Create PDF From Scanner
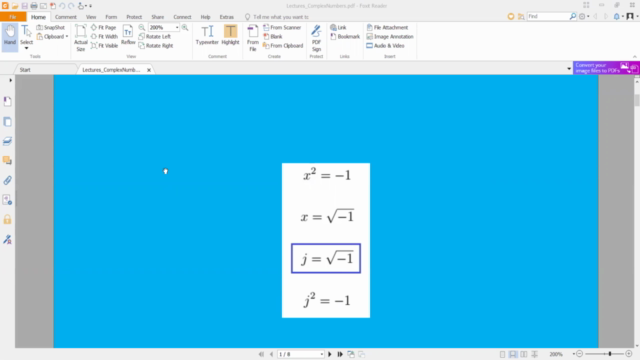 point(282,27)
